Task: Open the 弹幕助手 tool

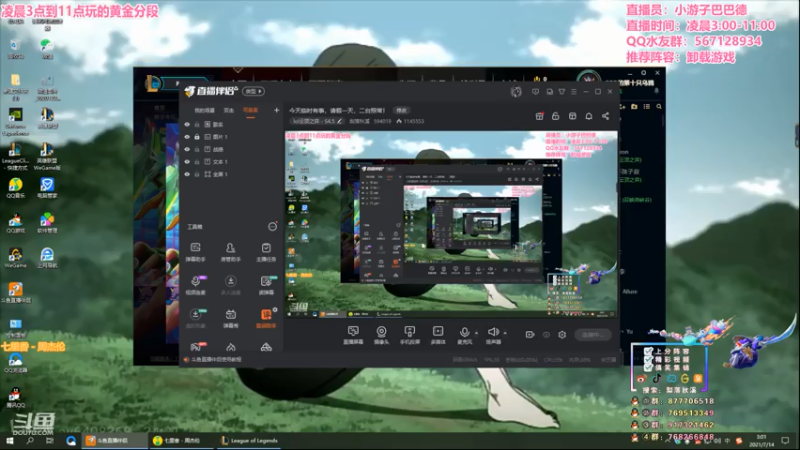Action: [195, 252]
